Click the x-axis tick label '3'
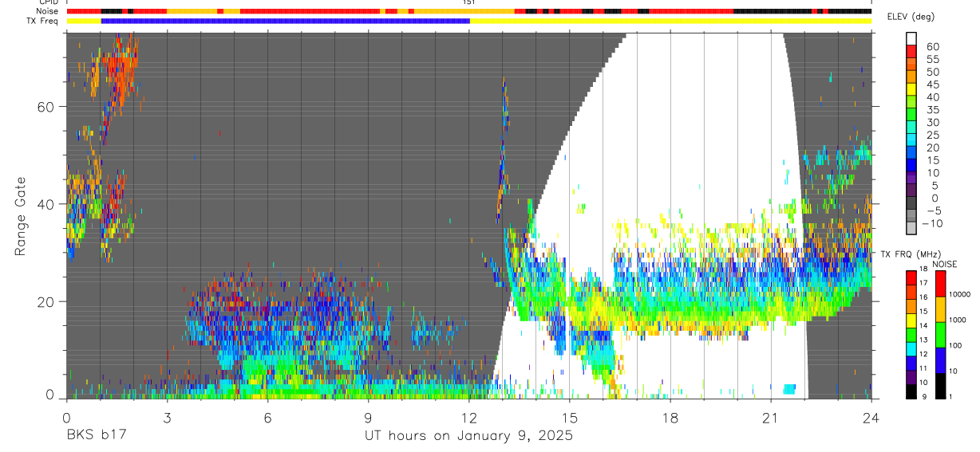 167,417
